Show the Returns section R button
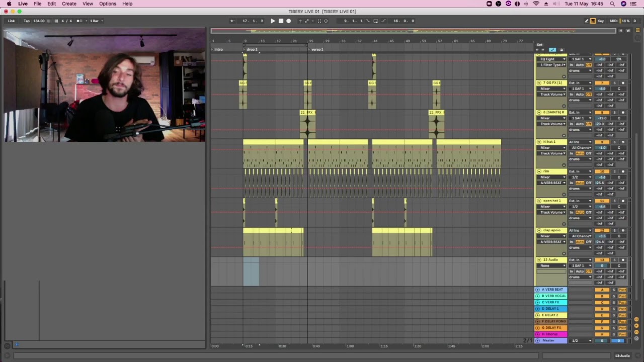Image resolution: width=644 pixels, height=362 pixels. [636, 325]
